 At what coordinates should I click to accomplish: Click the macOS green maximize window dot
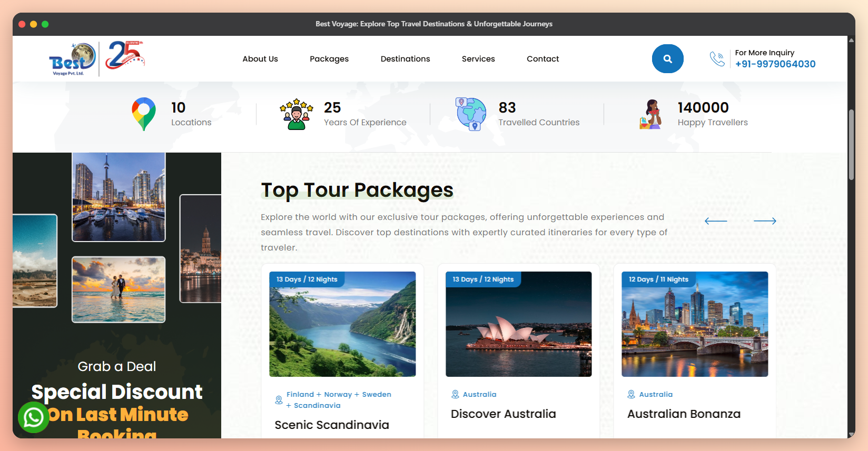pos(45,24)
